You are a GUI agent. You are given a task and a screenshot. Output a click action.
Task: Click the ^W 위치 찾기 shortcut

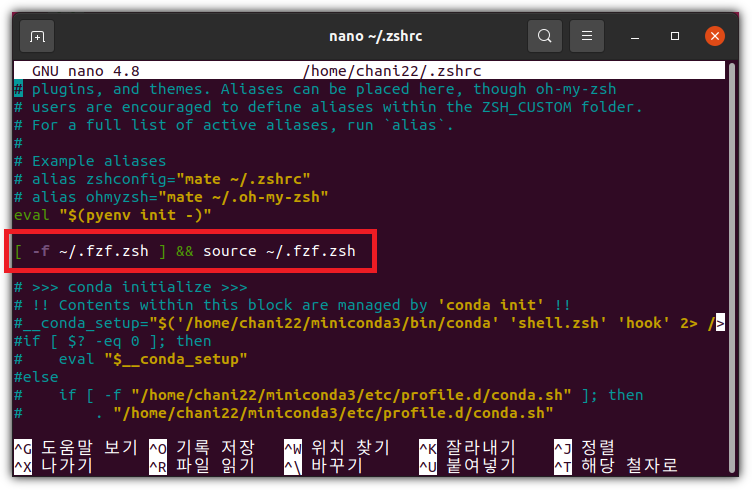pos(337,447)
